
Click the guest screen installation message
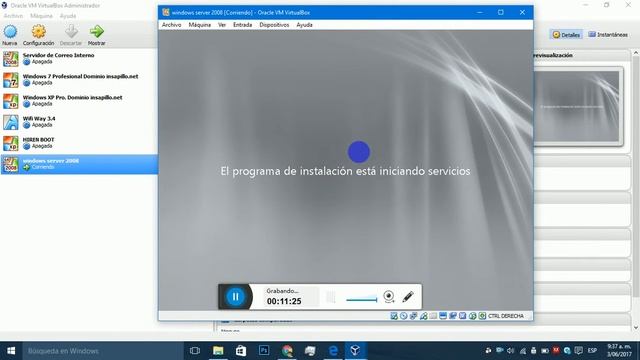click(345, 171)
